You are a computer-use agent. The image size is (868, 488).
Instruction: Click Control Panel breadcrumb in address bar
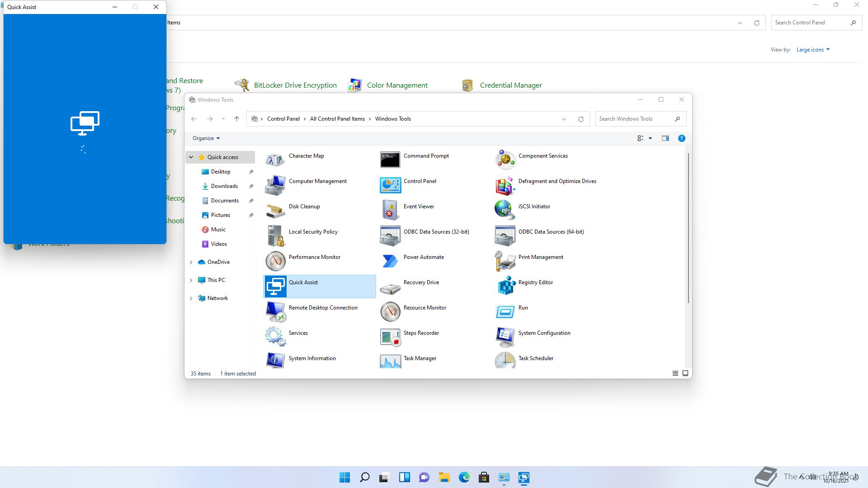(283, 119)
